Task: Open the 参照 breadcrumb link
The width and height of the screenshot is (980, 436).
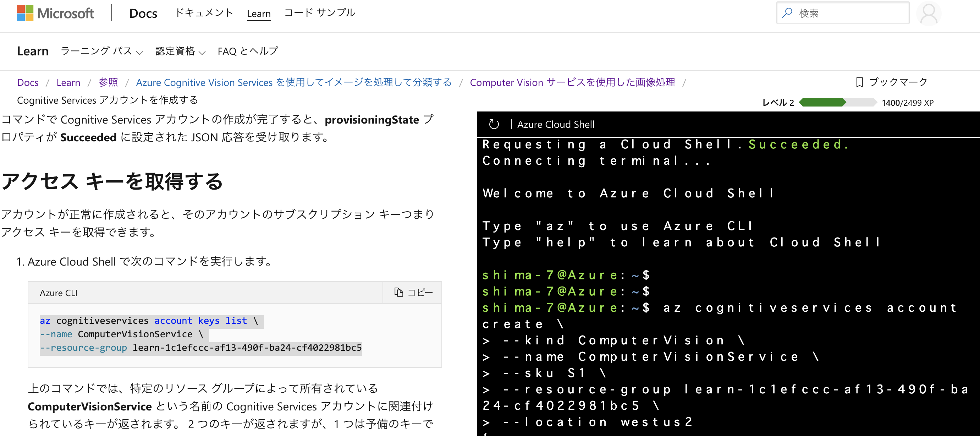Action: [108, 82]
